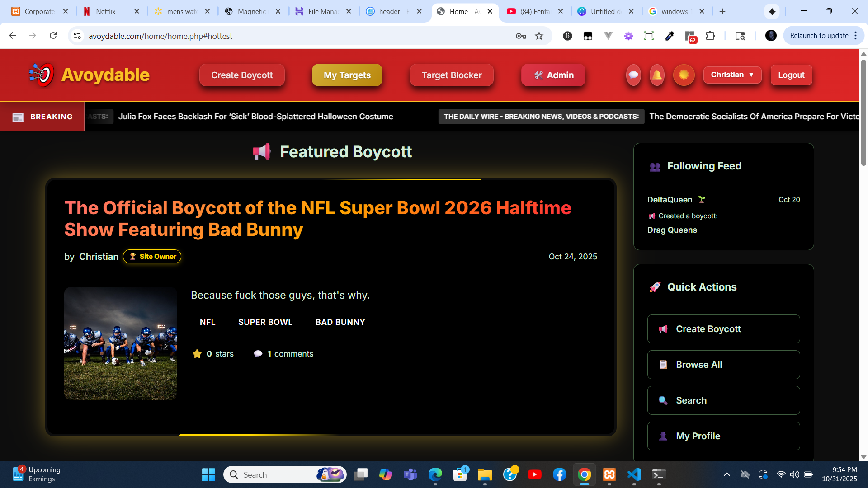Toggle the sun theme switch icon
This screenshot has height=488, width=868.
point(684,75)
